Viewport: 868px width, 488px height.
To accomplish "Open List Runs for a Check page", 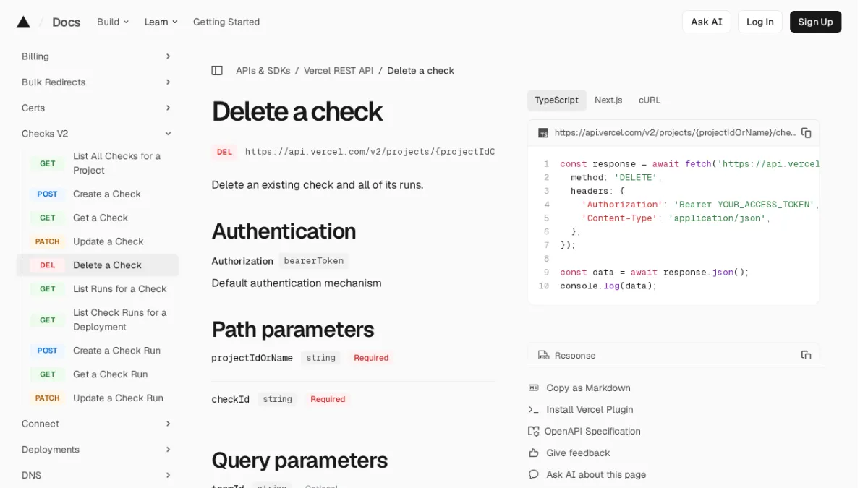I will pos(120,289).
